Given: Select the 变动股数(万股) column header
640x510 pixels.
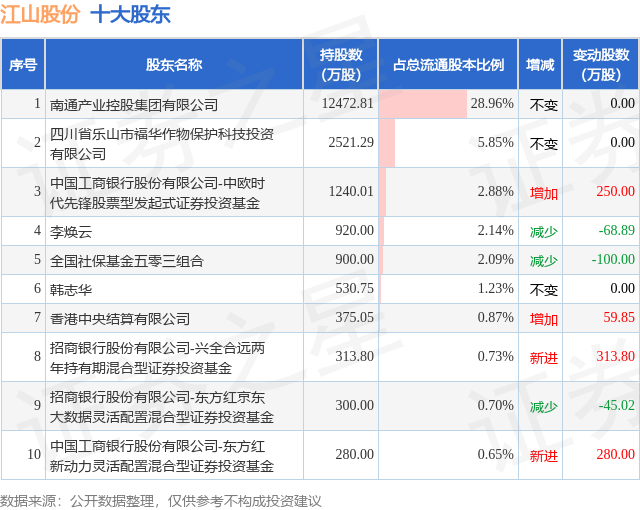Looking at the screenshot, I should (601, 64).
